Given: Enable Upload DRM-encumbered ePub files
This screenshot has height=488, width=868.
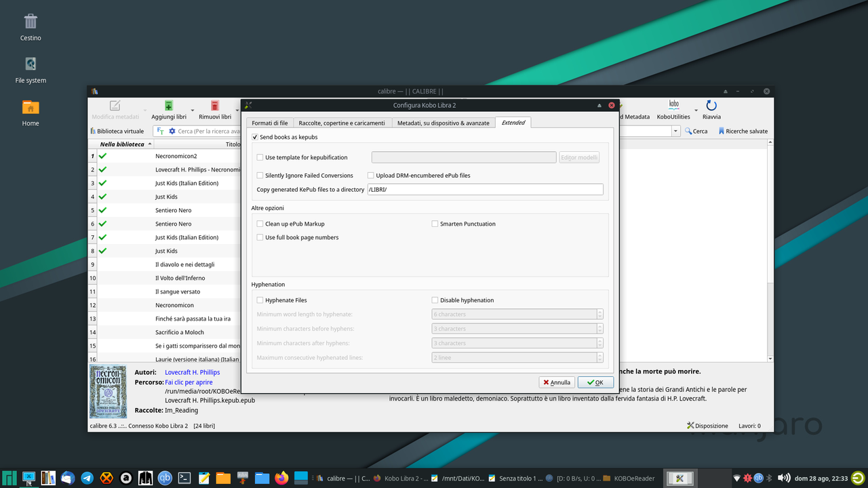Looking at the screenshot, I should click(371, 176).
